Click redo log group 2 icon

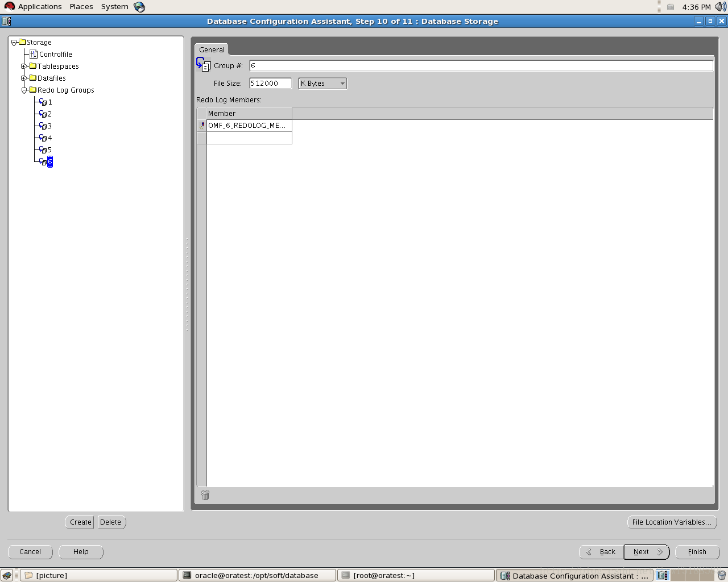click(43, 114)
